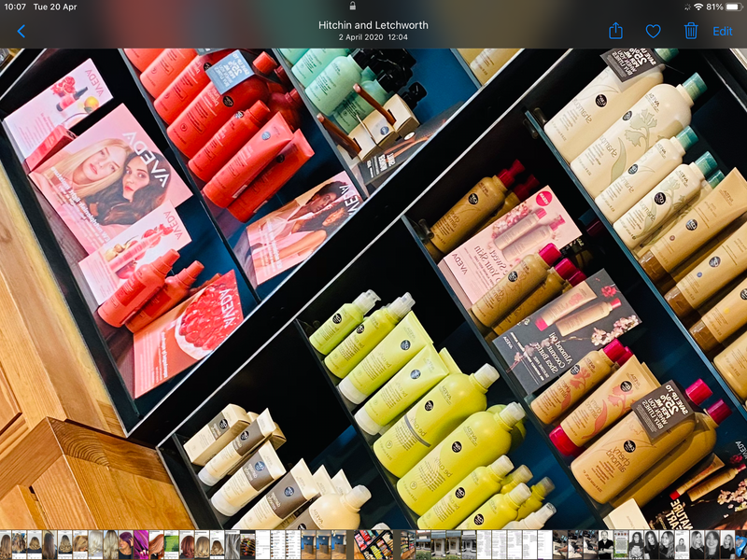The width and height of the screenshot is (747, 560).
Task: Tap the Wi-Fi status icon
Action: [698, 7]
